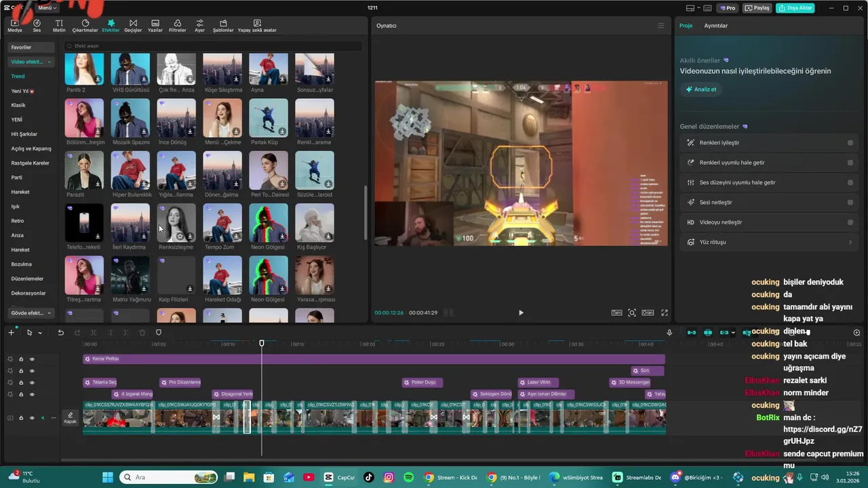Open Yapay zeka avatar panel

click(257, 26)
